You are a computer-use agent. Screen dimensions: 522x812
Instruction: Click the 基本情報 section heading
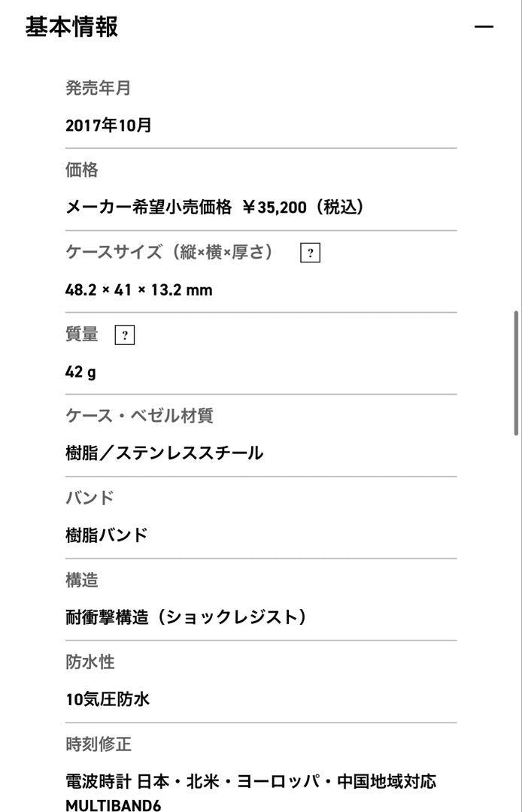click(x=72, y=27)
